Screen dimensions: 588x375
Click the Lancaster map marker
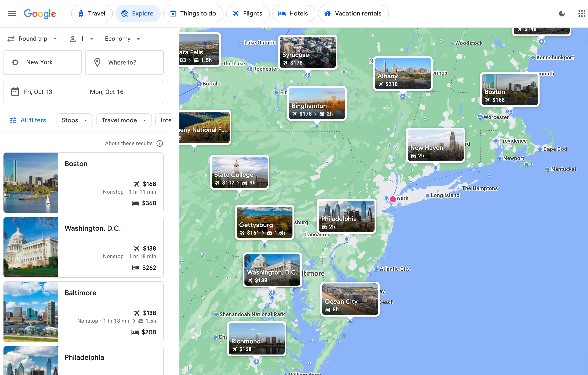(x=302, y=234)
